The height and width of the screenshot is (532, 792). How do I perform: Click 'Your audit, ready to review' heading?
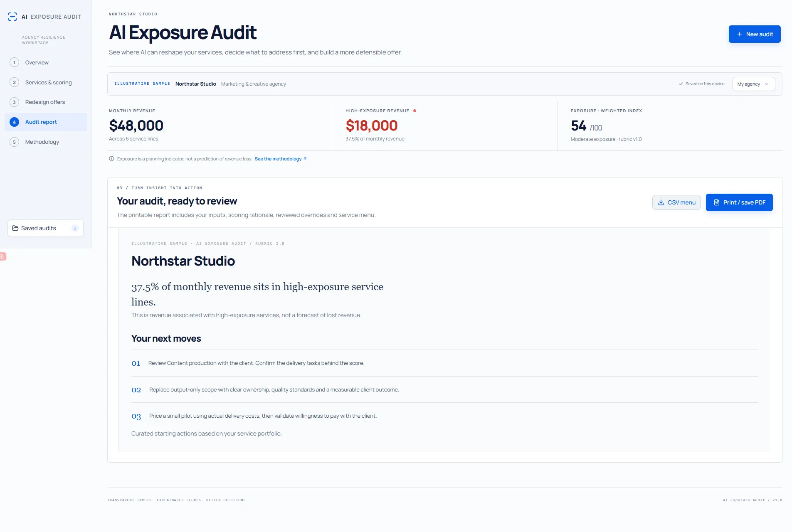click(177, 201)
